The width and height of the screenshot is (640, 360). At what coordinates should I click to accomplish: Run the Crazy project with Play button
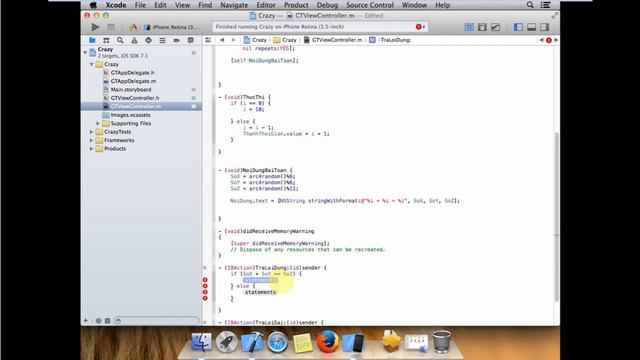[x=95, y=27]
